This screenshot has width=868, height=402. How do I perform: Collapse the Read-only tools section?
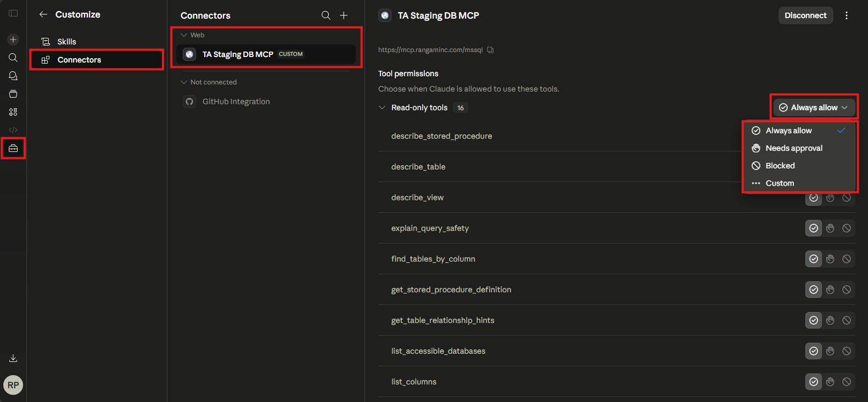382,107
